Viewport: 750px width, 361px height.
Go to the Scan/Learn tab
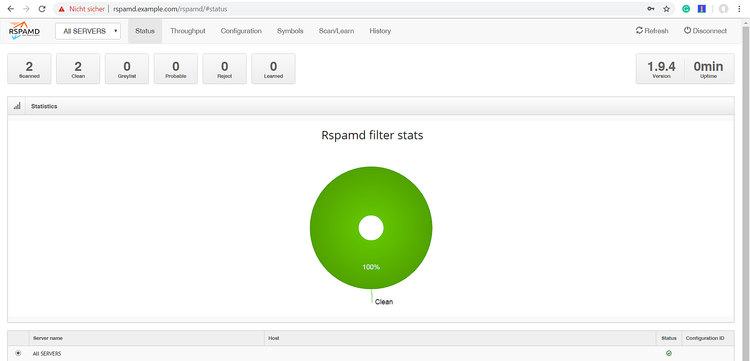336,31
